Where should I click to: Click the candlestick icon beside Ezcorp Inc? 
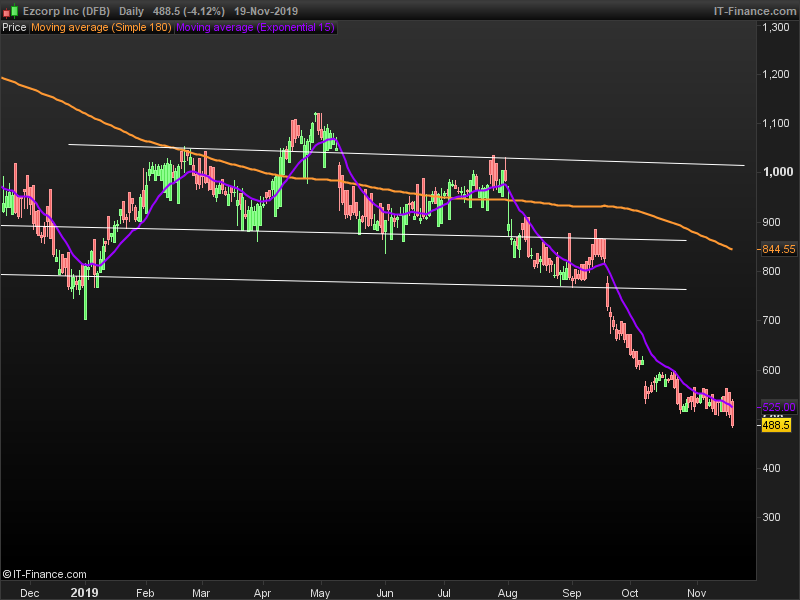11,11
